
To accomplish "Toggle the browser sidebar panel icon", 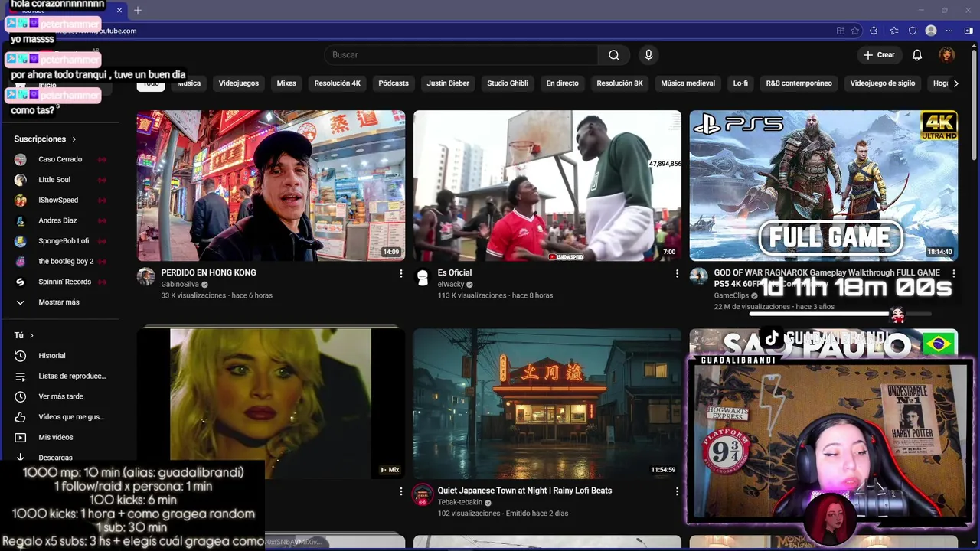I will [969, 31].
